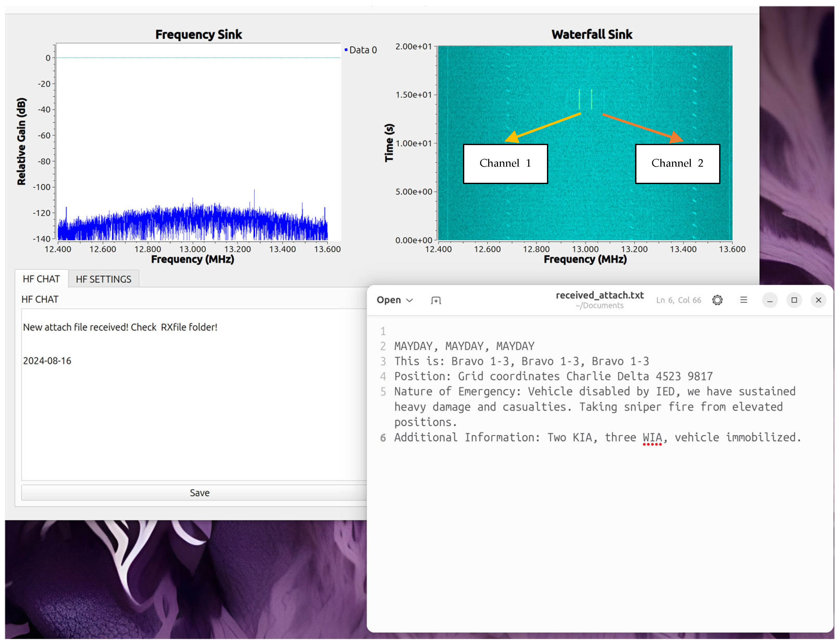
Task: Click inside the Frequency Sink spectrum plot
Action: [198, 142]
